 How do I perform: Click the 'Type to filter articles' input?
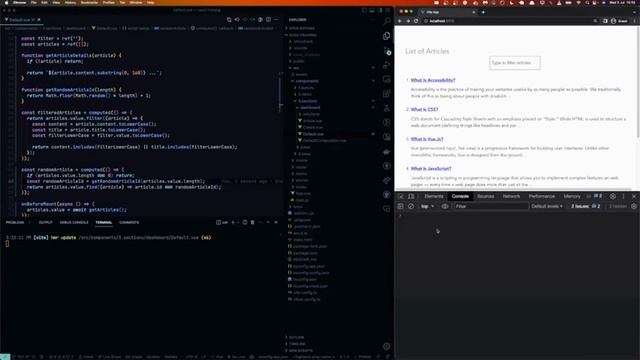pos(515,63)
